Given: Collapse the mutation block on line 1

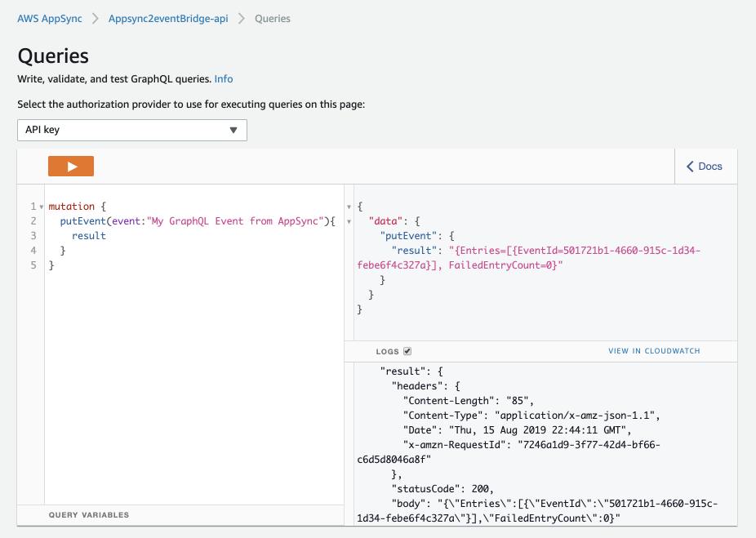Looking at the screenshot, I should click(x=42, y=207).
